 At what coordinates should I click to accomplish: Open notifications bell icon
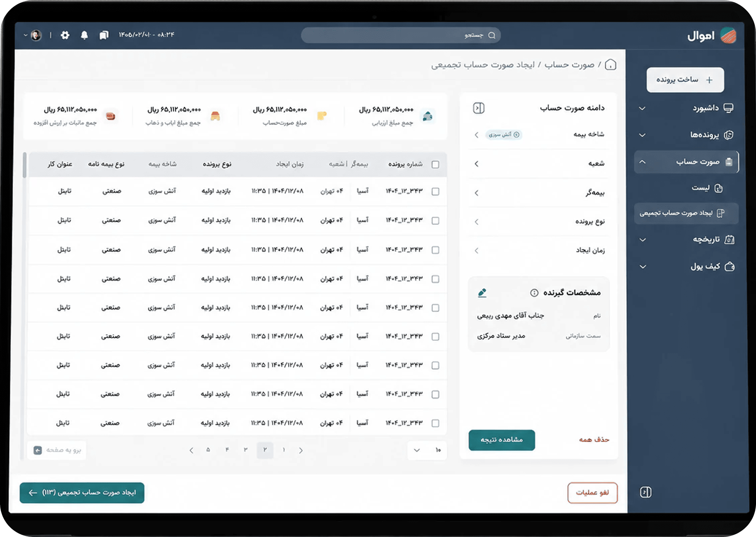[84, 35]
